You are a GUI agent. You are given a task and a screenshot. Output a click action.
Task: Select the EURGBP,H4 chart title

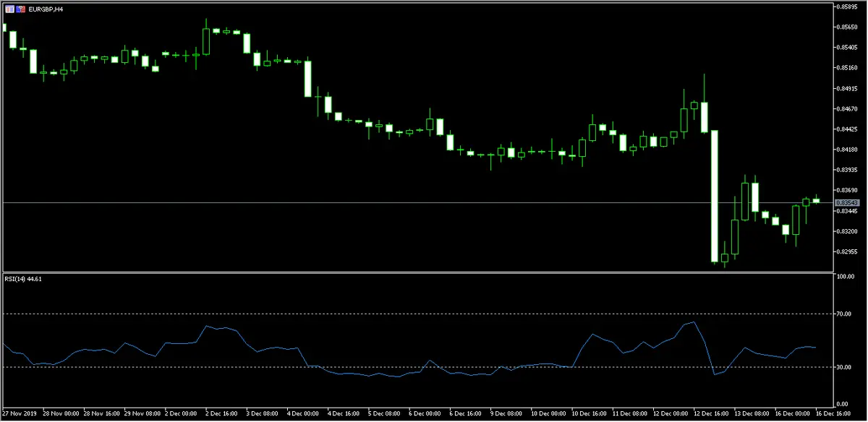click(x=46, y=9)
